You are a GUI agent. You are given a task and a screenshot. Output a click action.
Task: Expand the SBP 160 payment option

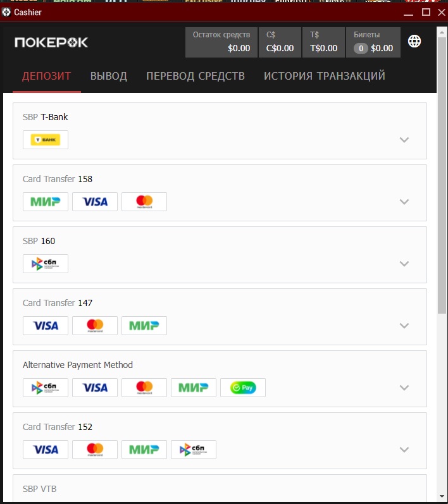404,264
